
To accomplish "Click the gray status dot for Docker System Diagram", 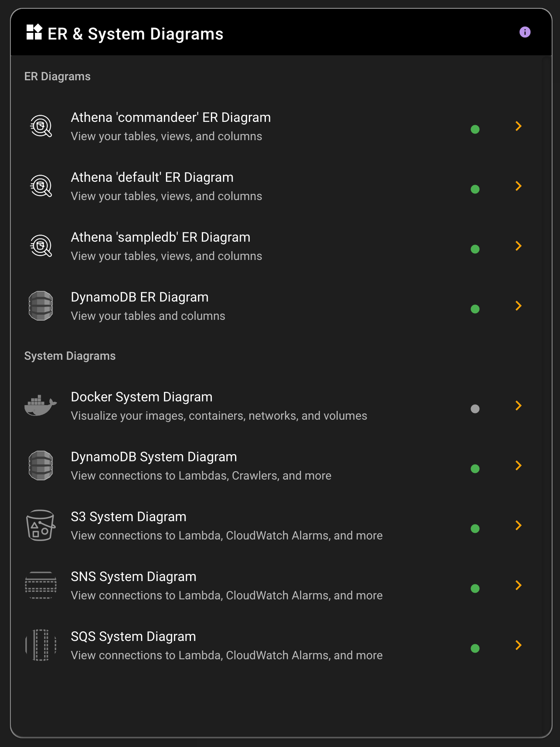I will (x=475, y=409).
